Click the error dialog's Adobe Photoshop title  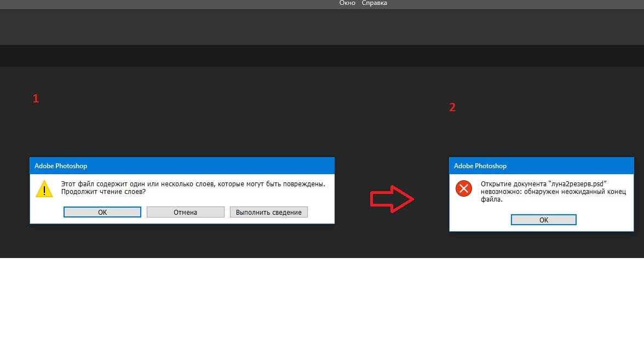pos(480,166)
